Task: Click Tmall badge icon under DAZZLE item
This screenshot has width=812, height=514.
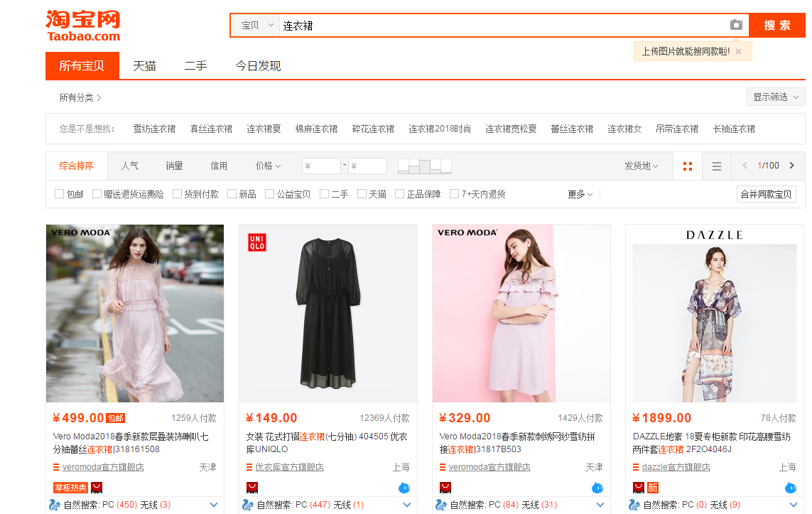Action: [639, 488]
